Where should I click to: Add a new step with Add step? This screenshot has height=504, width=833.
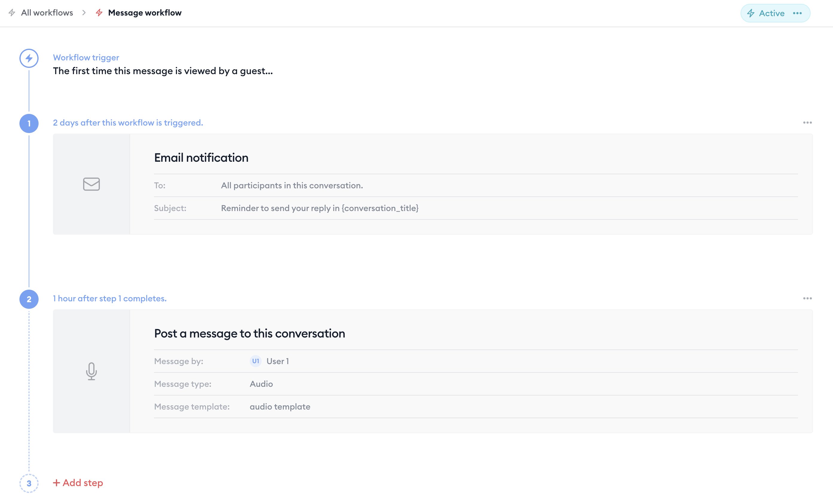78,483
